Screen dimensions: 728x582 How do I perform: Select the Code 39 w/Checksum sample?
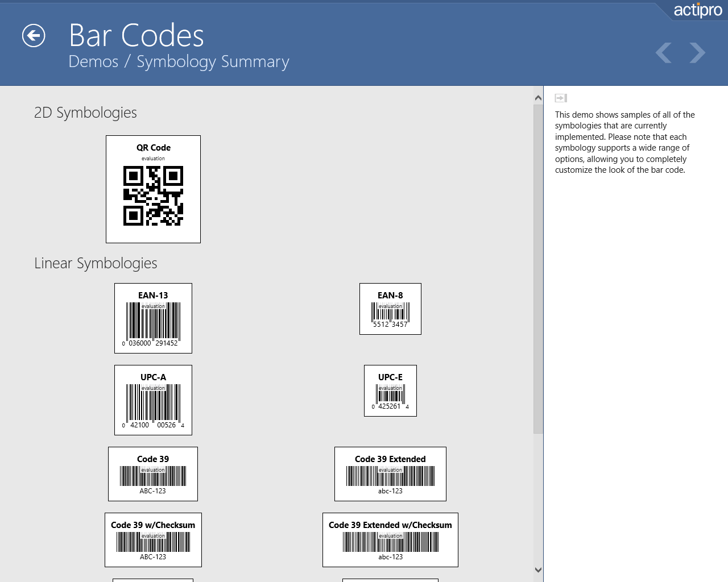tap(153, 540)
